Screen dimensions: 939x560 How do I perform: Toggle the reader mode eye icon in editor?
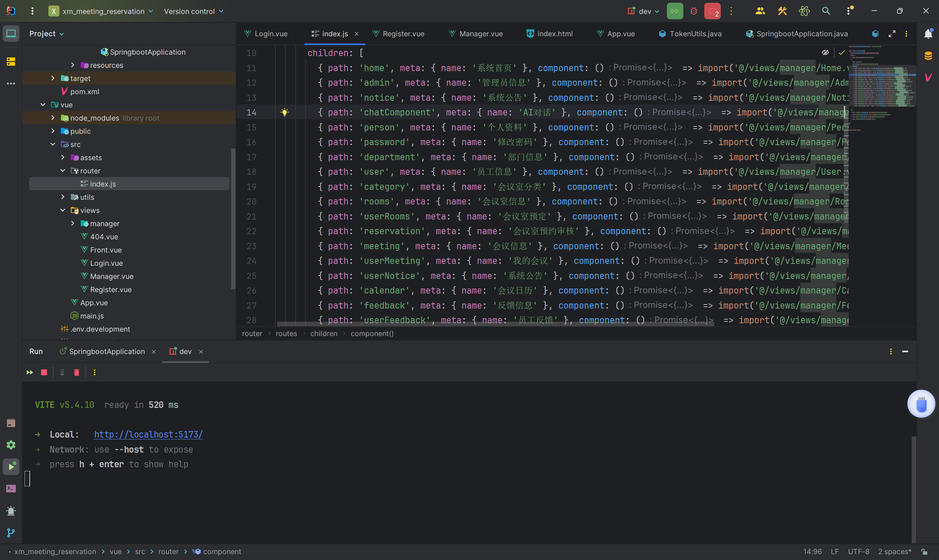[x=825, y=52]
